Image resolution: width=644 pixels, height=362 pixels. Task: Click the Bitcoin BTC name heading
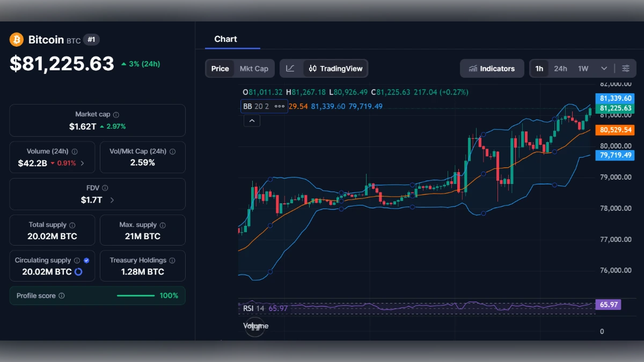pos(54,40)
